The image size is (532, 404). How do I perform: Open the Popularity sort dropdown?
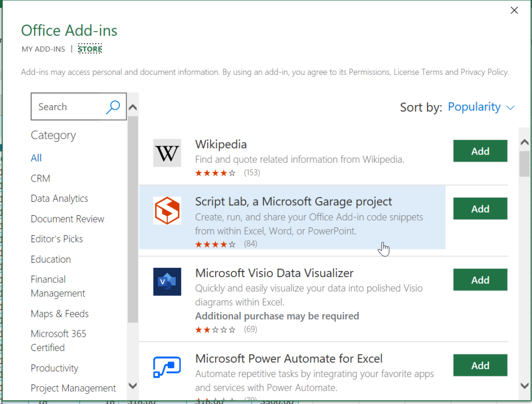click(481, 107)
